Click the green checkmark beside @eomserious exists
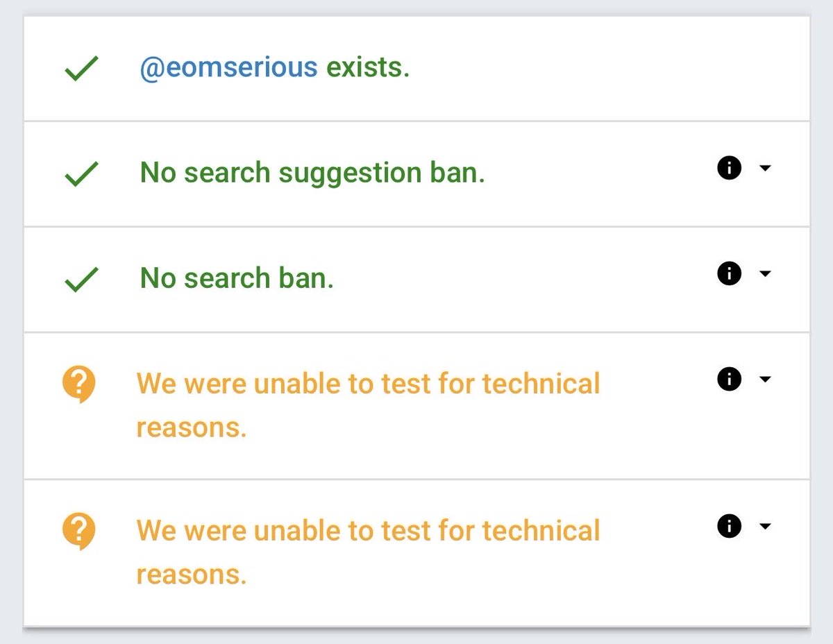 81,69
